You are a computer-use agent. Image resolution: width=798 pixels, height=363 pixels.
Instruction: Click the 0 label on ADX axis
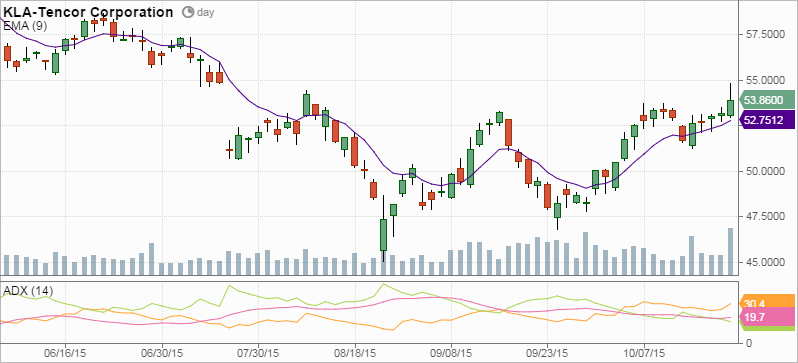coord(749,343)
